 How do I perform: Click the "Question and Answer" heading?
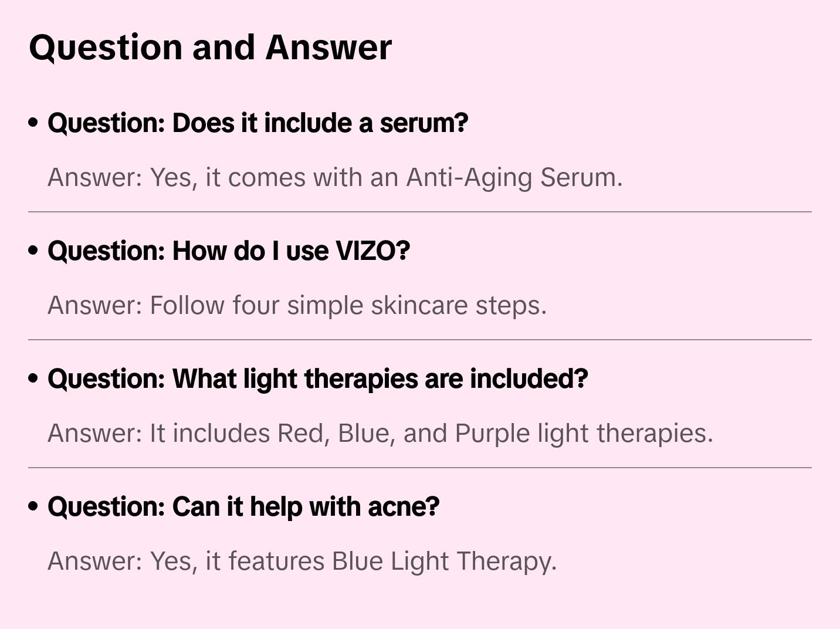click(x=210, y=47)
